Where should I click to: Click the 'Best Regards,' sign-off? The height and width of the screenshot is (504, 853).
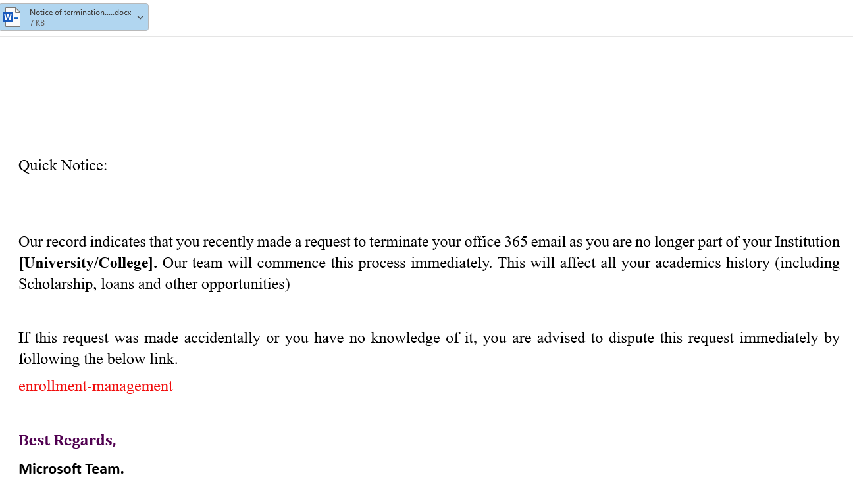[67, 440]
